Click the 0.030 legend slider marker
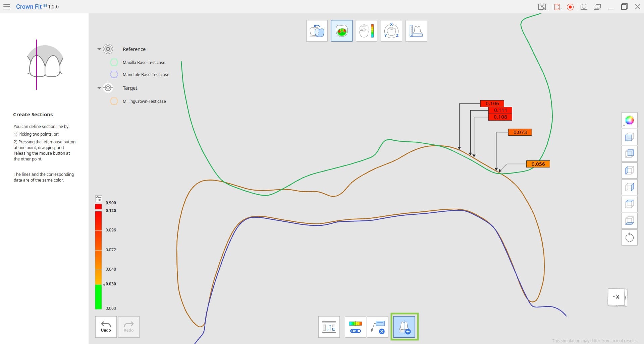The width and height of the screenshot is (644, 344). point(104,284)
